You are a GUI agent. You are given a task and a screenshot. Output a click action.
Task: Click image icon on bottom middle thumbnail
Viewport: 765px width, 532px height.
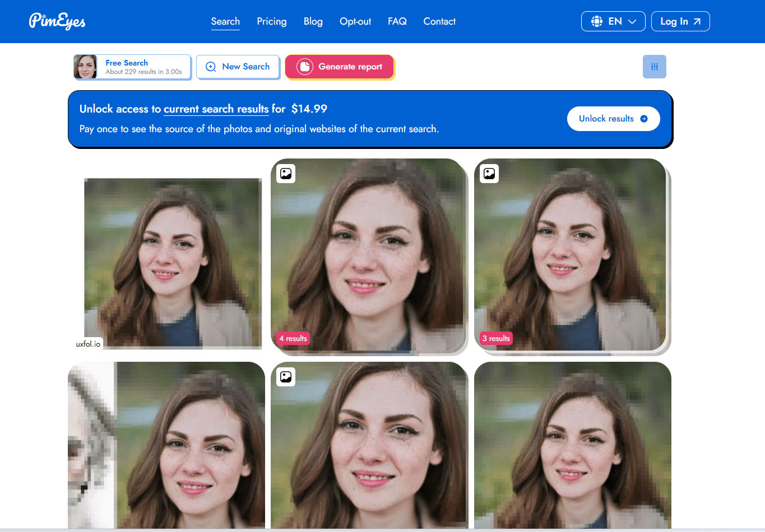[x=286, y=377]
